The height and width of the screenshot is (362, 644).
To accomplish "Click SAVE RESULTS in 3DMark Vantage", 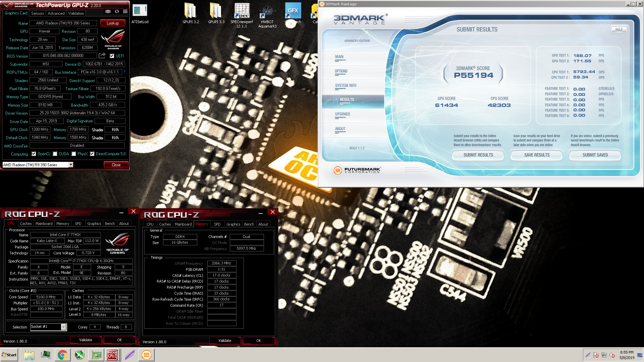I will pyautogui.click(x=537, y=155).
